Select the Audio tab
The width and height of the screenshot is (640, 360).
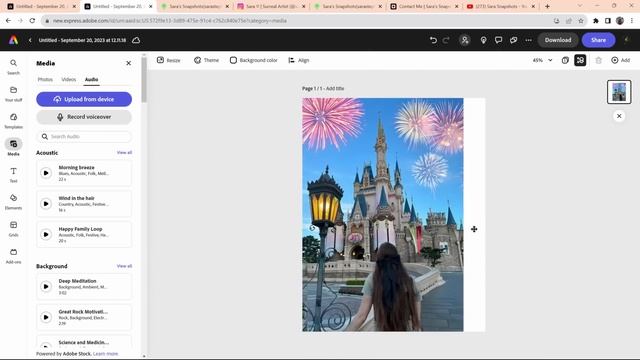click(91, 80)
